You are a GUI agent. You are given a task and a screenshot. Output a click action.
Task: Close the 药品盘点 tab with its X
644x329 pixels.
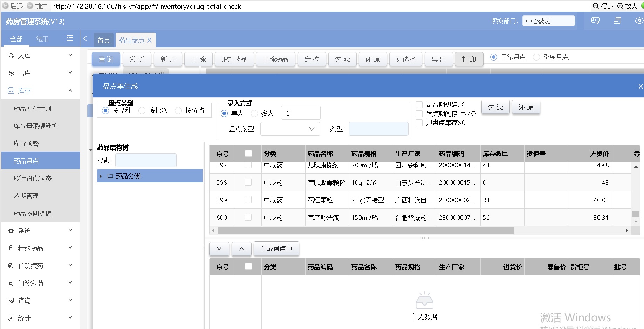149,40
